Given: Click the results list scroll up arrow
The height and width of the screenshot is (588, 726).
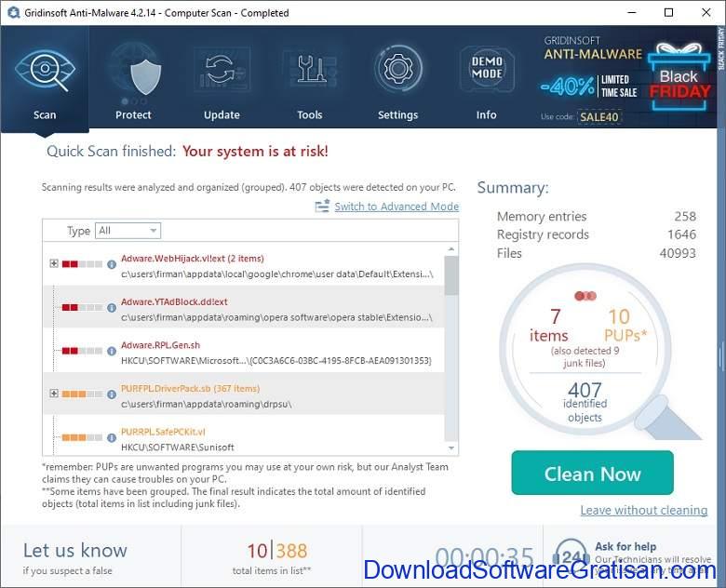Looking at the screenshot, I should coord(451,249).
